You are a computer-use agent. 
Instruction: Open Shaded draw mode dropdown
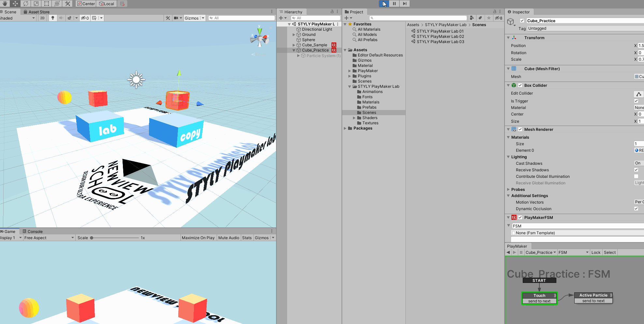coord(18,18)
